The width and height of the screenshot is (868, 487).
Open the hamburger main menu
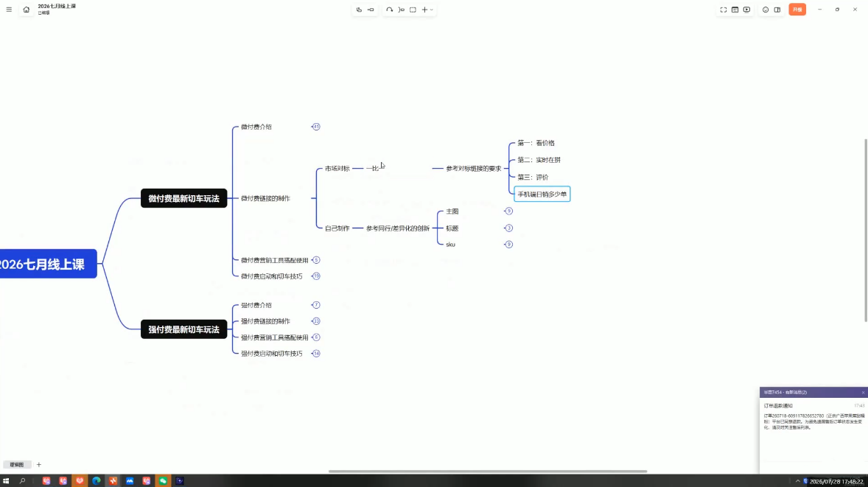click(x=9, y=10)
